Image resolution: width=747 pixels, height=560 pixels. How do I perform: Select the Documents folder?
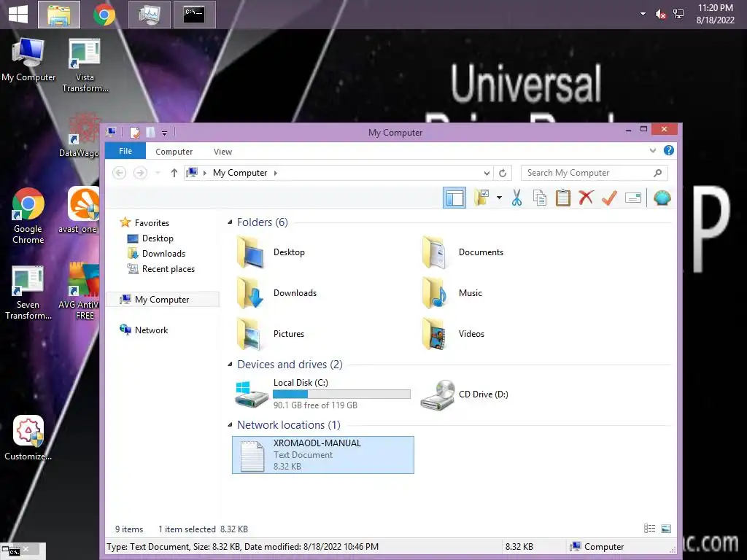coord(463,252)
